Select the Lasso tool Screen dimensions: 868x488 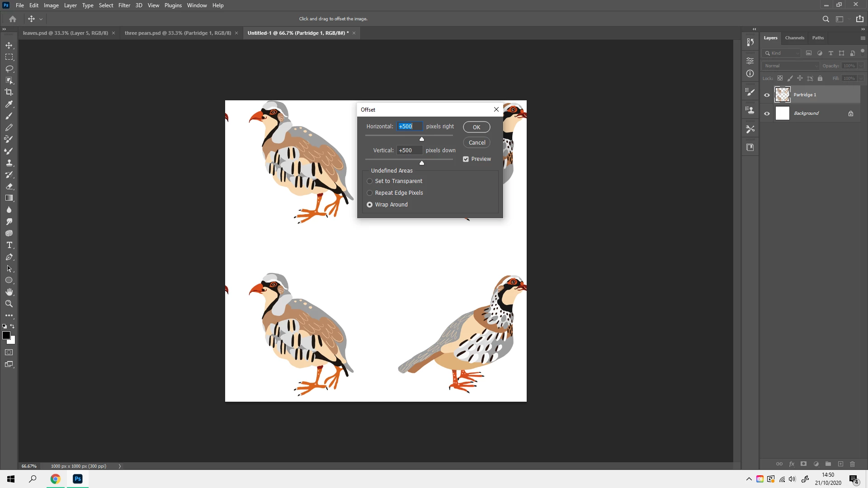coord(9,69)
